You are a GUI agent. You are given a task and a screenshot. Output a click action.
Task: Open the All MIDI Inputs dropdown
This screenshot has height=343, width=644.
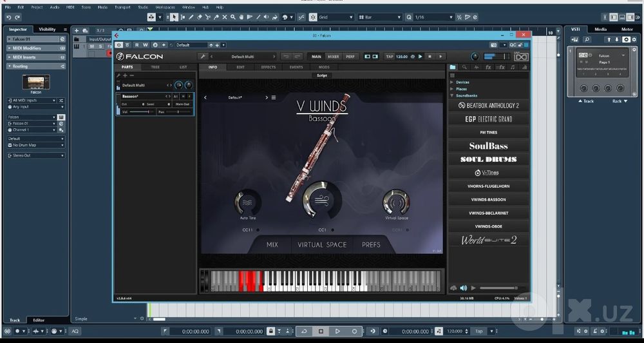32,101
